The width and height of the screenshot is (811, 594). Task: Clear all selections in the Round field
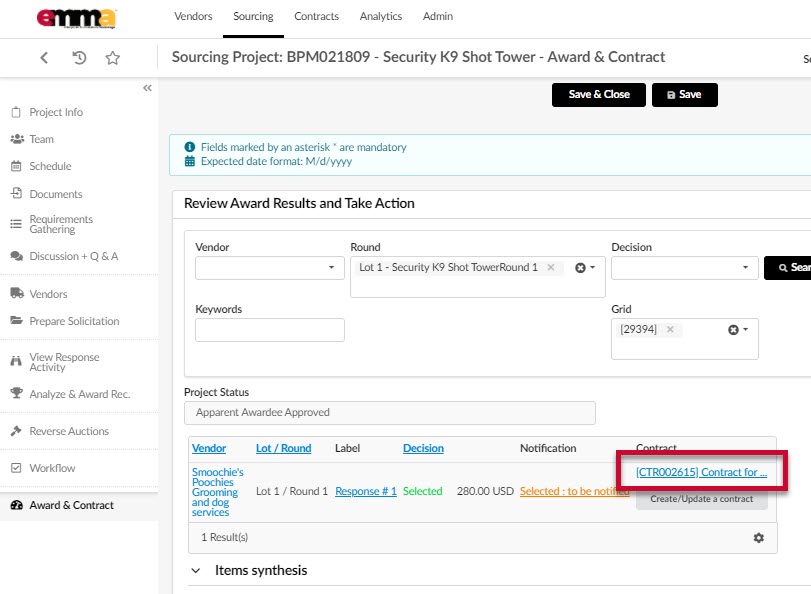click(580, 268)
